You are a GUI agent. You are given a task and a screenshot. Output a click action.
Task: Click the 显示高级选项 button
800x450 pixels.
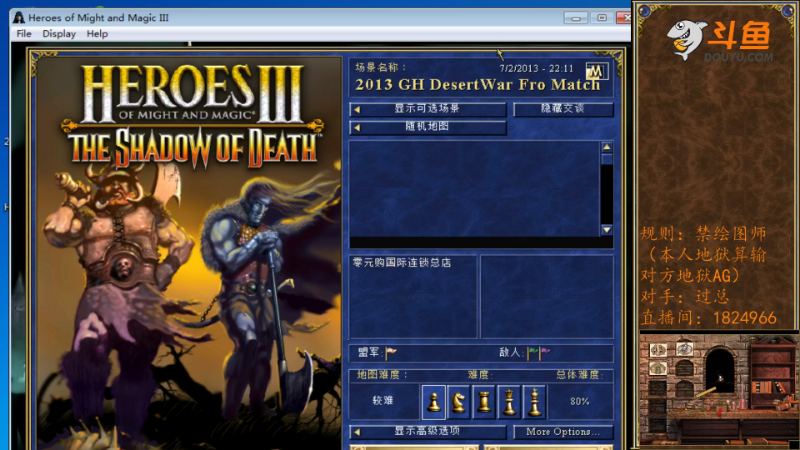pyautogui.click(x=428, y=432)
